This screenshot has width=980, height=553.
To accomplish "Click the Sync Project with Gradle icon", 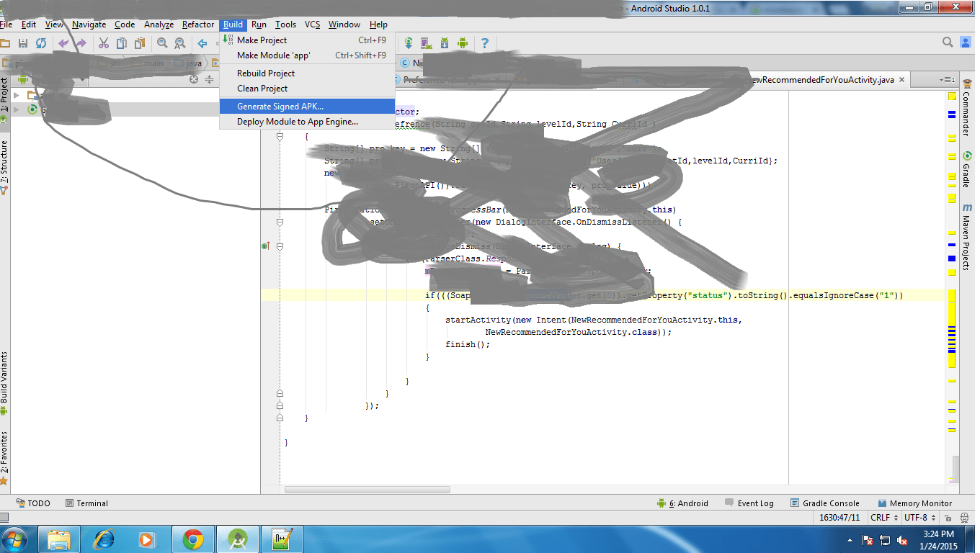I will click(409, 43).
